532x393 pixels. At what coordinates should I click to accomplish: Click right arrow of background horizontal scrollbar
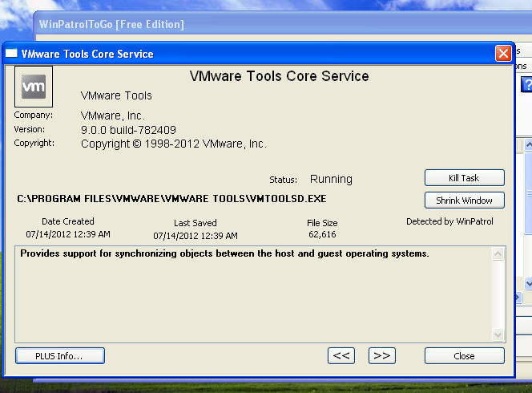517,298
